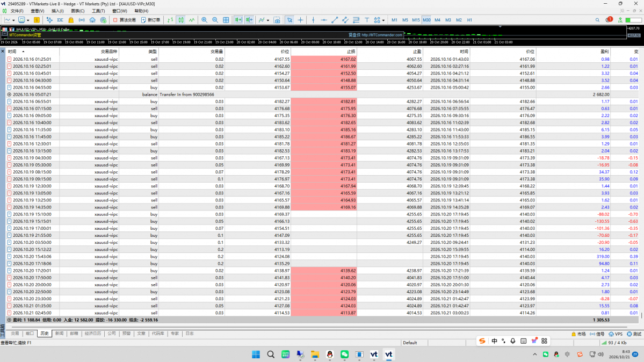Switch chart to bar chart mode
Image resolution: width=644 pixels, height=362 pixels.
170,20
